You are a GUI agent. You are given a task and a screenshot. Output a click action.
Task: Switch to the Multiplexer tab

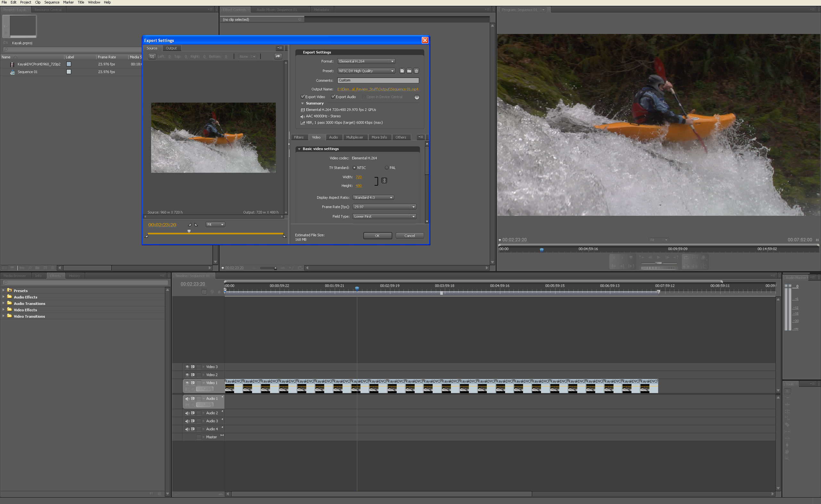point(354,137)
